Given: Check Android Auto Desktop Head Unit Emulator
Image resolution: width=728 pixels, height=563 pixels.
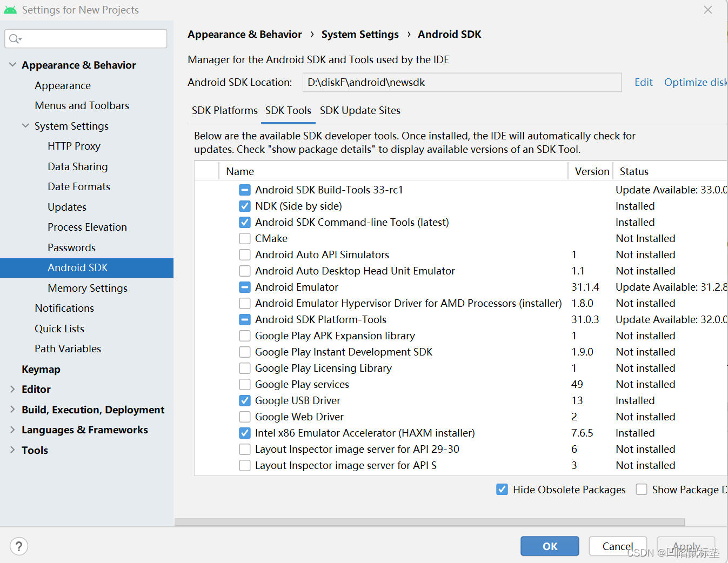Looking at the screenshot, I should [245, 271].
